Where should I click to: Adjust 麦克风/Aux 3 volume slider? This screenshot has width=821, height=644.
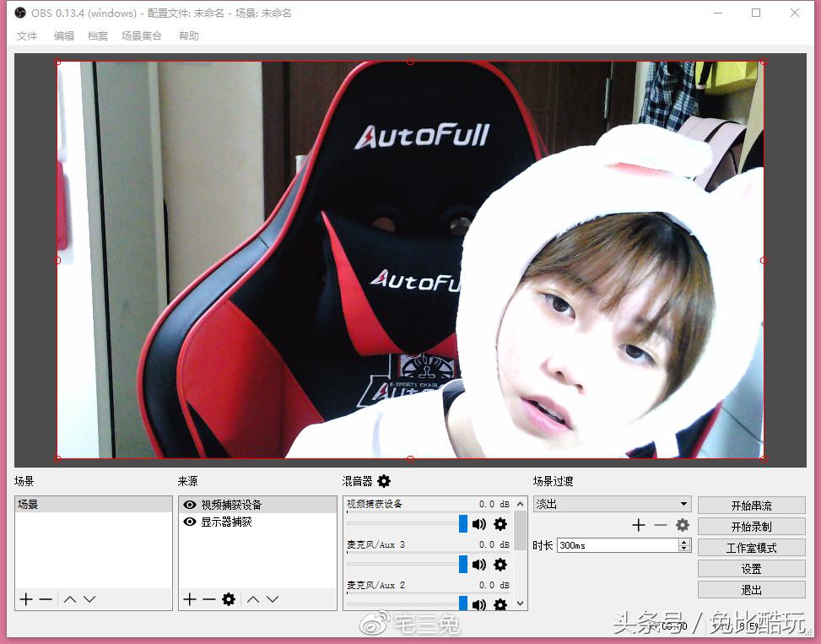pos(463,564)
